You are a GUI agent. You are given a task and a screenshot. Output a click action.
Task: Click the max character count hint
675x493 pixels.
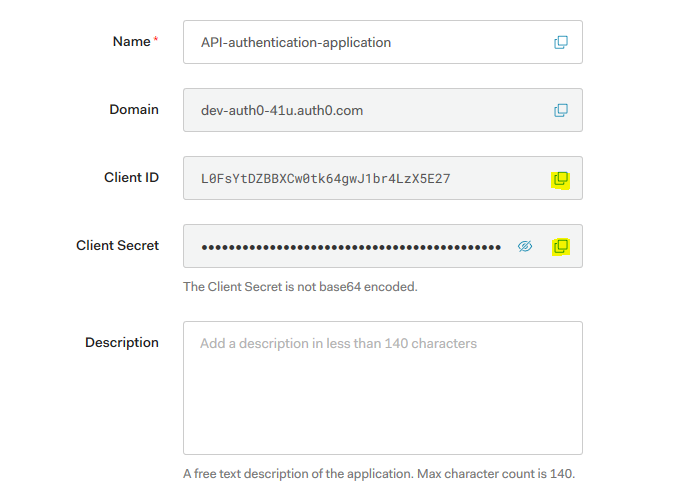(x=379, y=473)
